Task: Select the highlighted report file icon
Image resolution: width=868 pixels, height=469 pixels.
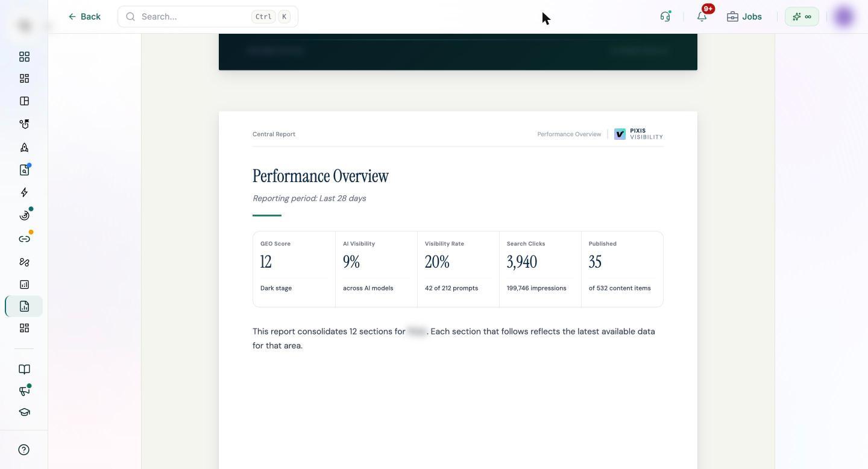Action: pyautogui.click(x=24, y=306)
